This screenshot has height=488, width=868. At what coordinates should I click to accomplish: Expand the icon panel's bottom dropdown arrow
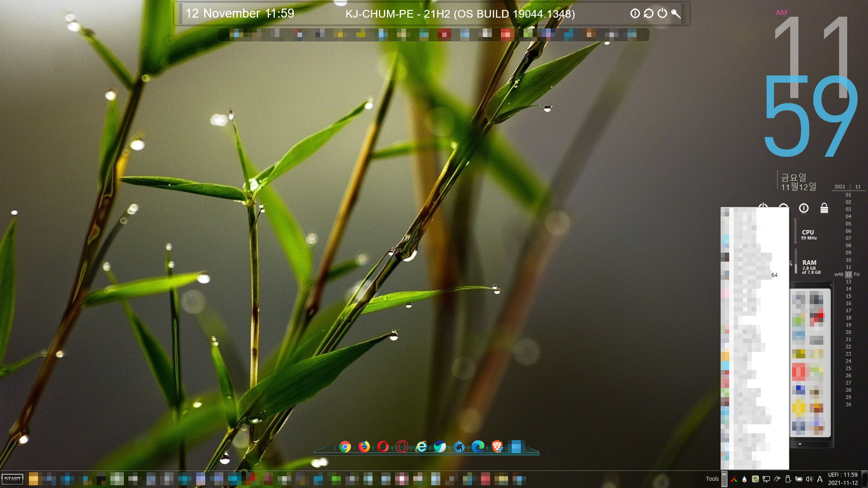coord(800,444)
